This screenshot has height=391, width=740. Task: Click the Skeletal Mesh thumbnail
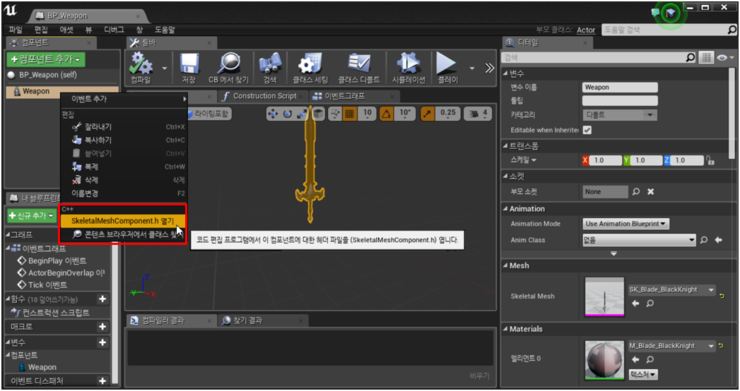tap(604, 297)
